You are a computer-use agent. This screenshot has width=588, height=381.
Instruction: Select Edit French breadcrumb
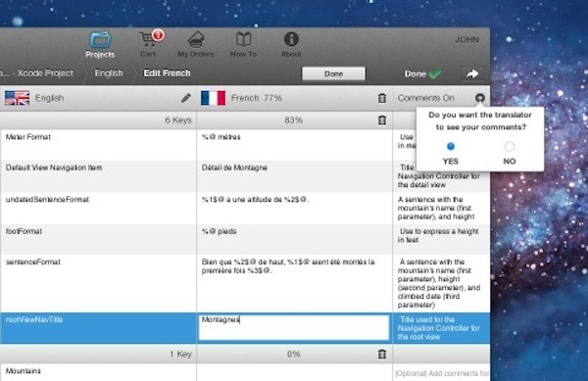168,73
